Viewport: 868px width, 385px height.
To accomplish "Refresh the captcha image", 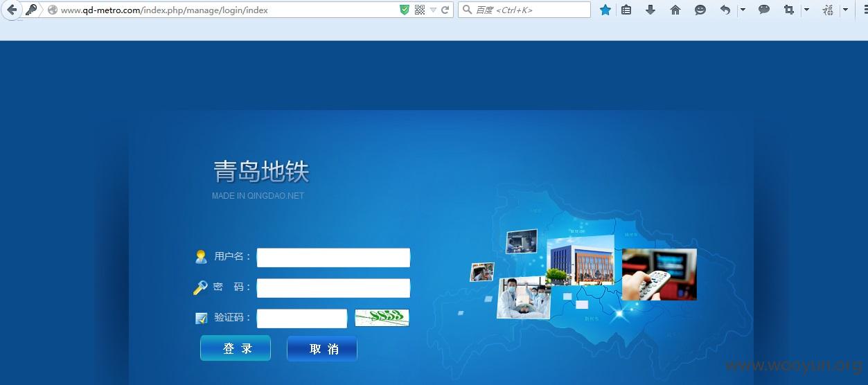I will tap(382, 318).
